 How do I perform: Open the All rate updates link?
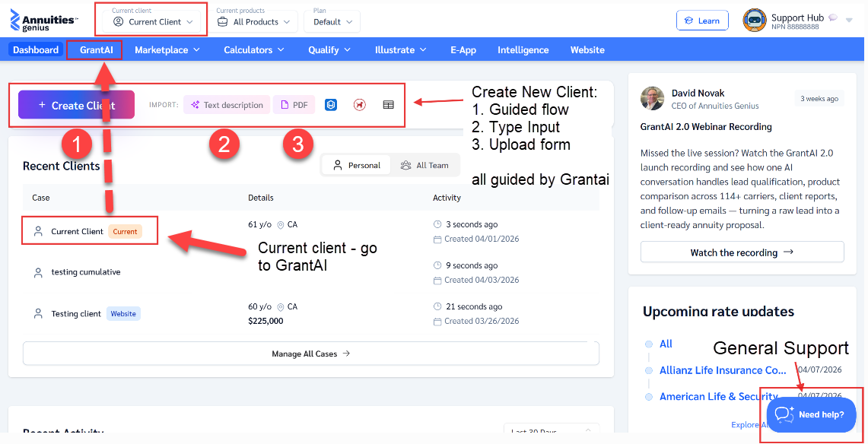click(x=666, y=344)
